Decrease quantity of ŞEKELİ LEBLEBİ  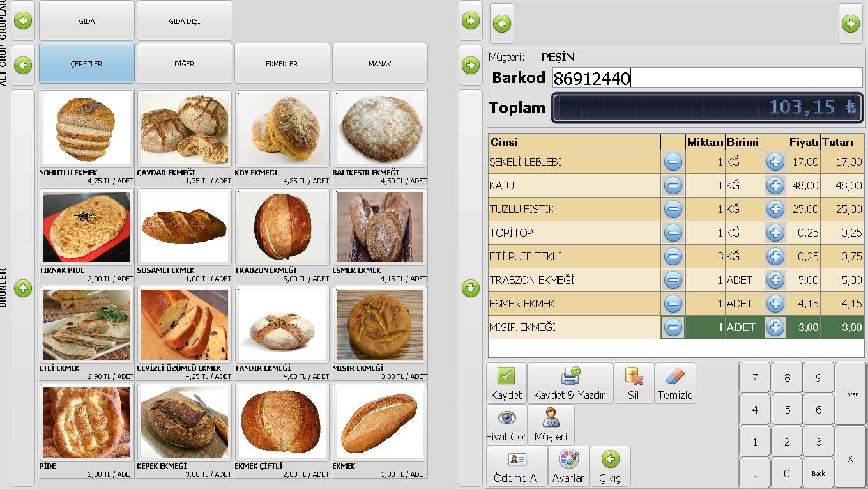pos(673,162)
